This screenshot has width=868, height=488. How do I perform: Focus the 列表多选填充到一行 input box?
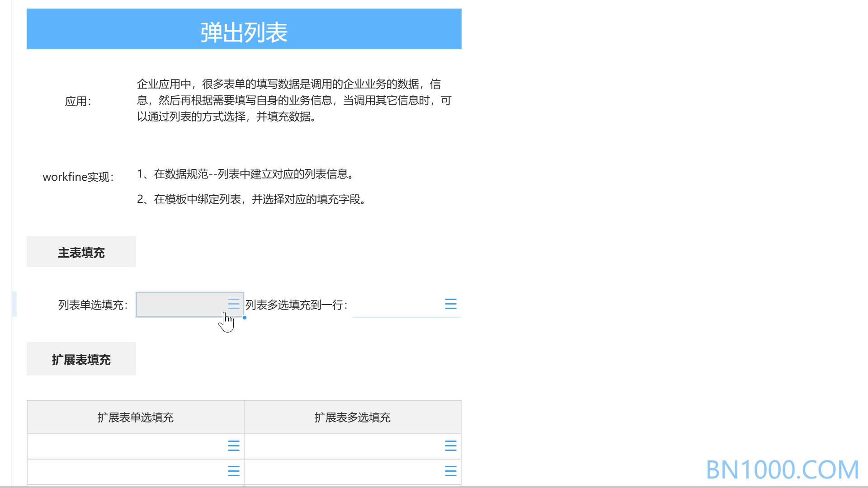(406, 305)
